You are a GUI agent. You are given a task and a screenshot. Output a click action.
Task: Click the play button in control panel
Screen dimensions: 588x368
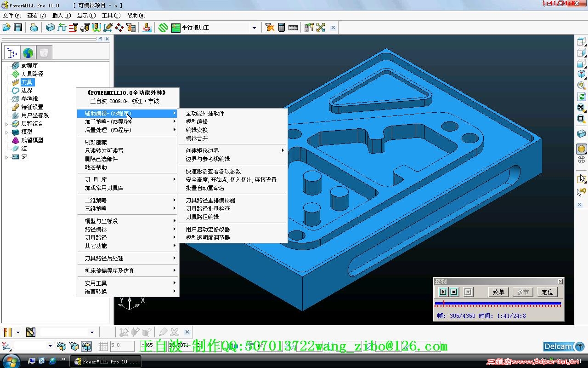[443, 292]
